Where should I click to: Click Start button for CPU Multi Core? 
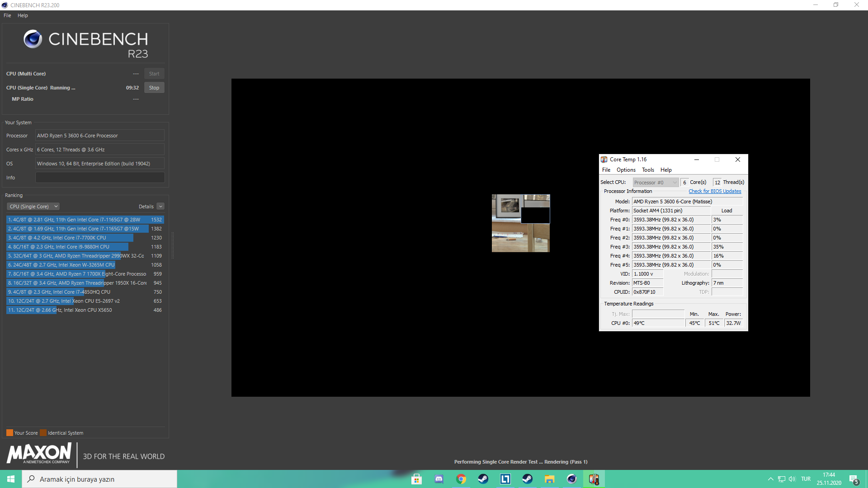pos(154,73)
